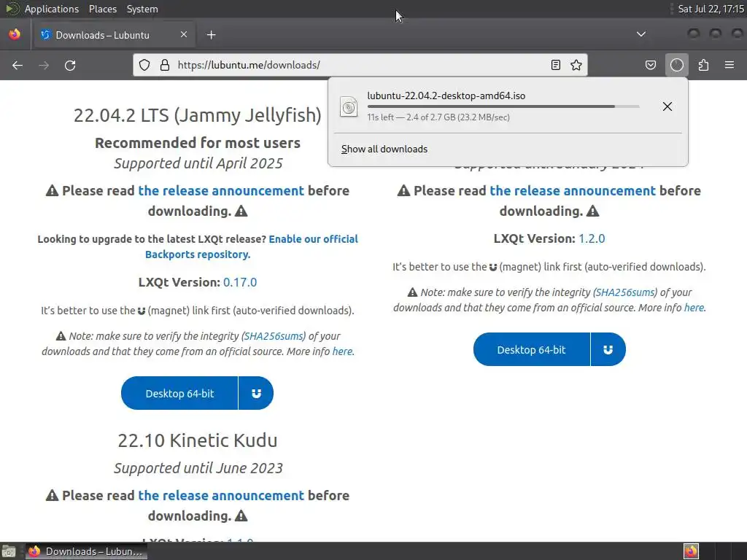The height and width of the screenshot is (560, 747).
Task: Open right column release announcement link
Action: [x=573, y=190]
